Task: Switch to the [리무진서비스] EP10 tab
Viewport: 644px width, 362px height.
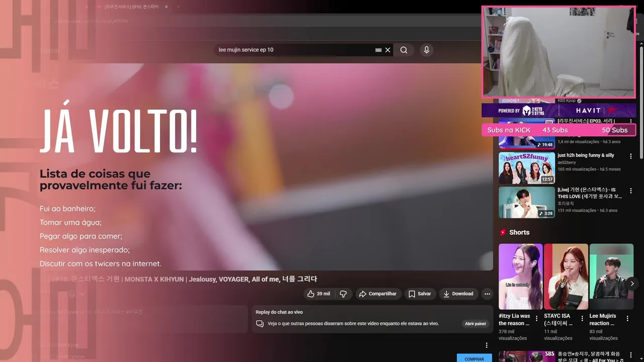Action: [x=132, y=7]
